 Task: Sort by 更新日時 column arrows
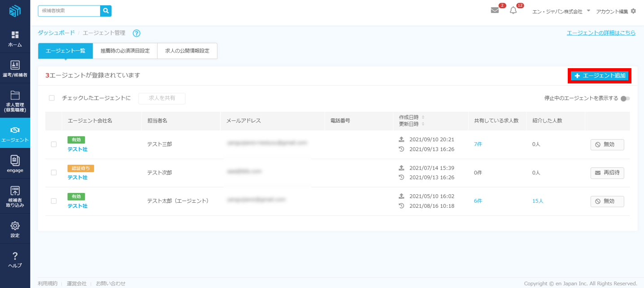coord(423,124)
